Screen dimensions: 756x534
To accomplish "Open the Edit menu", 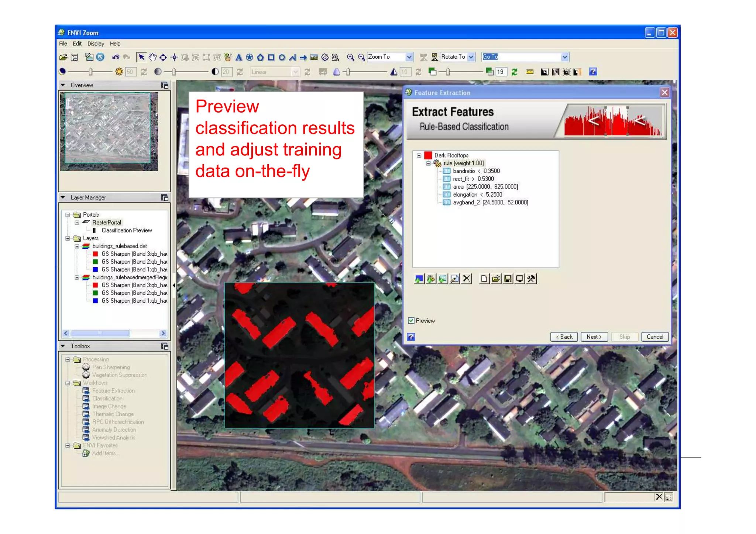I will click(77, 44).
